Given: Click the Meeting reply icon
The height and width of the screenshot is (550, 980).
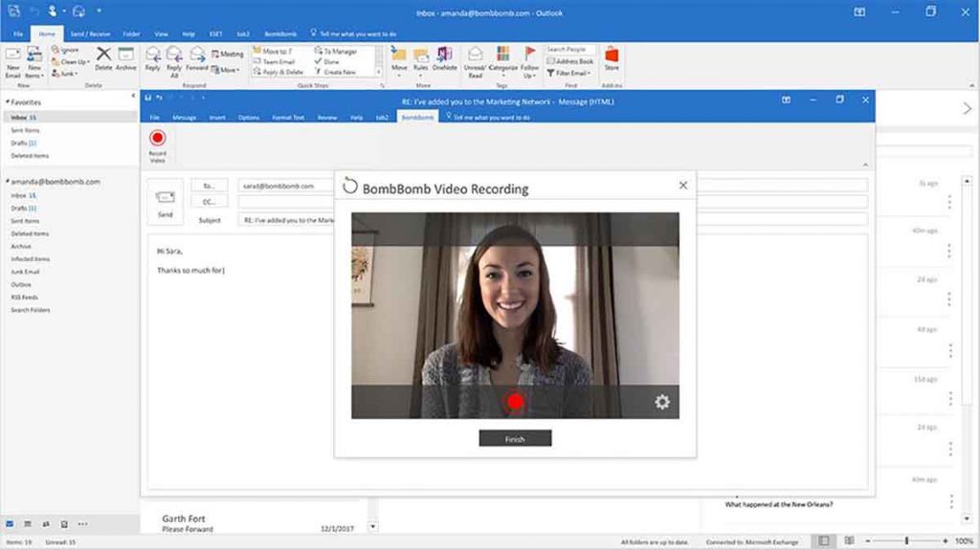Looking at the screenshot, I should tap(228, 55).
